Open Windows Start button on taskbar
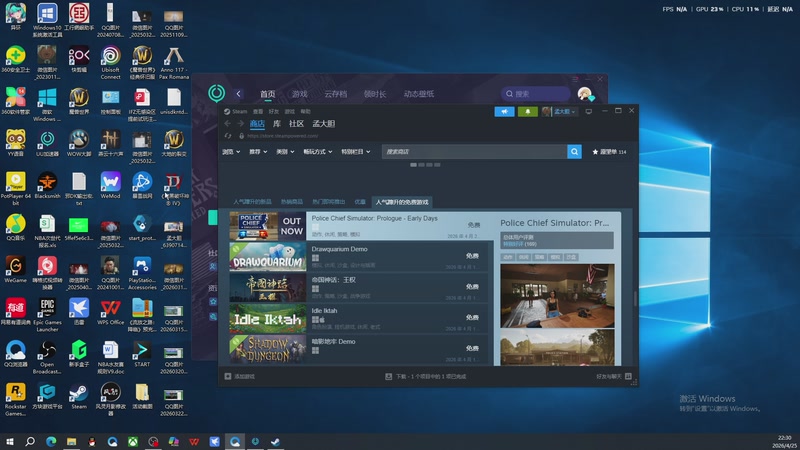 [9, 441]
